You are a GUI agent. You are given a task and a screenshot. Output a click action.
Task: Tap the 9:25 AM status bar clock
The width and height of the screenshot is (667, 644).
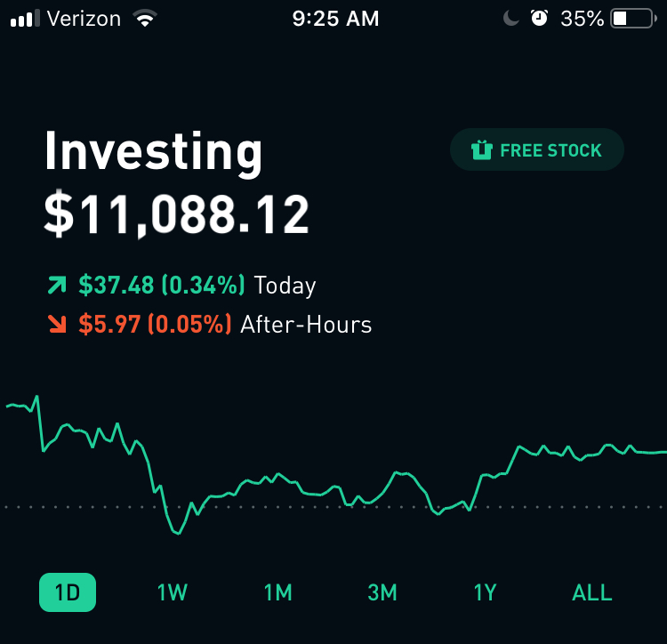[x=335, y=18]
